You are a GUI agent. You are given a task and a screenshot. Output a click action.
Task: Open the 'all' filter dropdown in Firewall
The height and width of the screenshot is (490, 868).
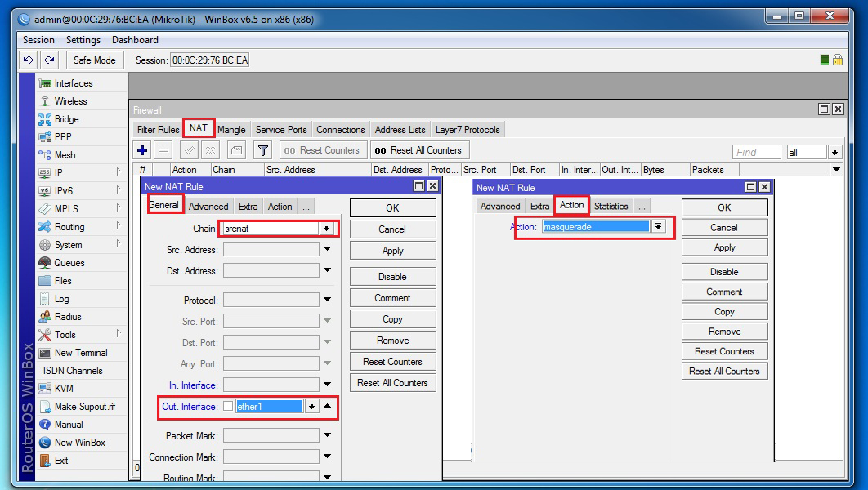click(x=834, y=152)
